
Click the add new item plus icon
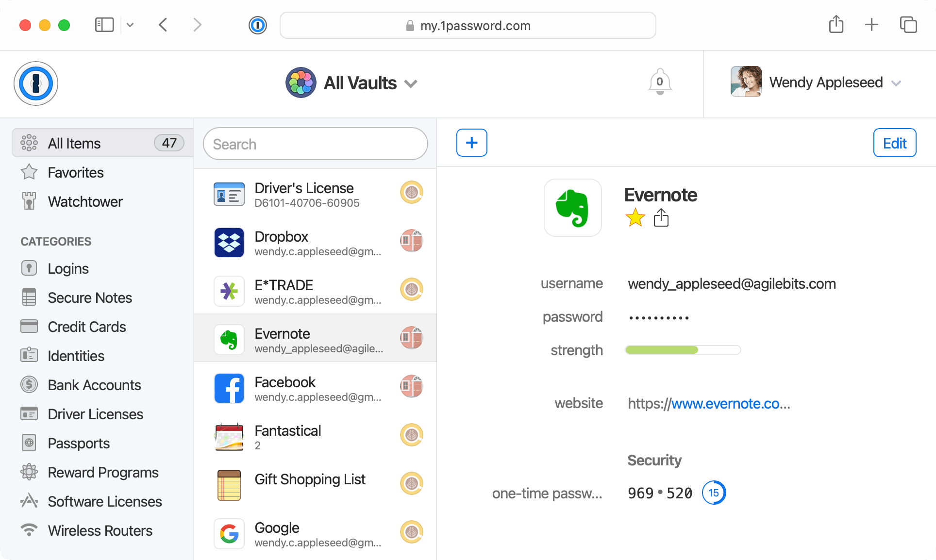click(471, 143)
